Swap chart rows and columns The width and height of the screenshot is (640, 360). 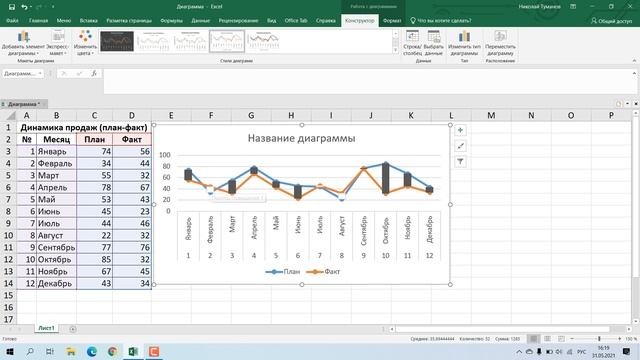tap(412, 43)
